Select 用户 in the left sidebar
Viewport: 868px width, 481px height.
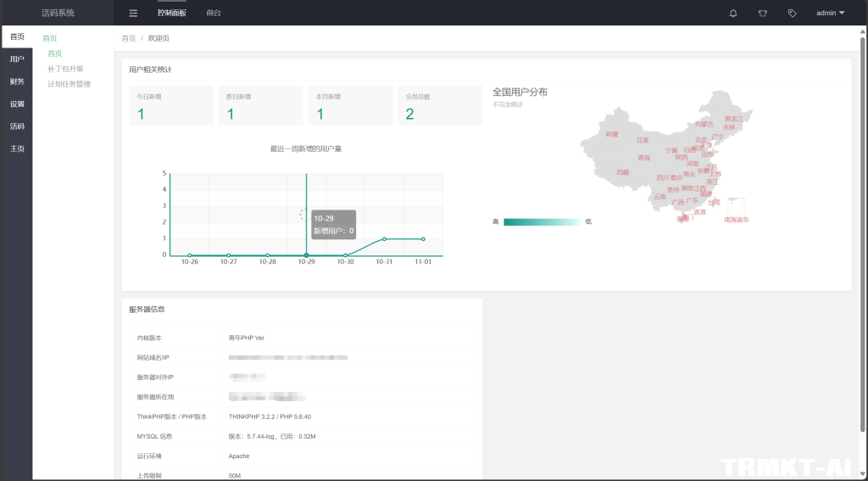17,59
